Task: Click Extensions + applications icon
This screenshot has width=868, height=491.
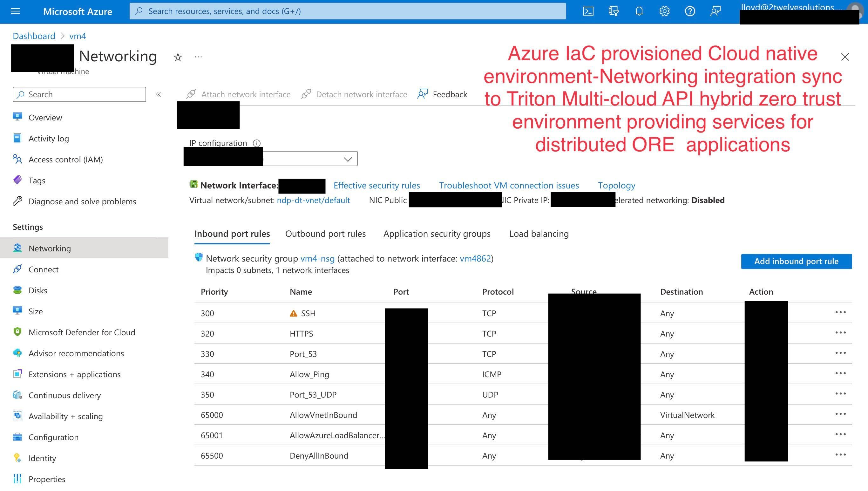Action: pyautogui.click(x=17, y=374)
